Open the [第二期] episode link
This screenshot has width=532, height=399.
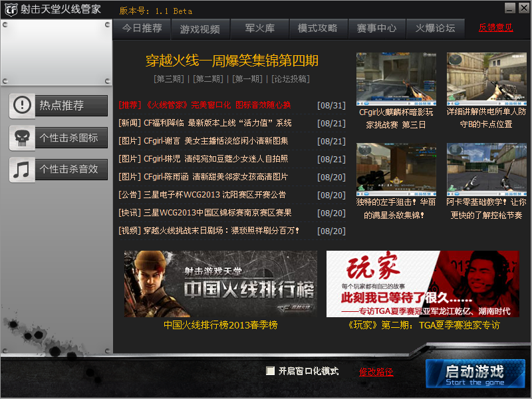point(208,79)
